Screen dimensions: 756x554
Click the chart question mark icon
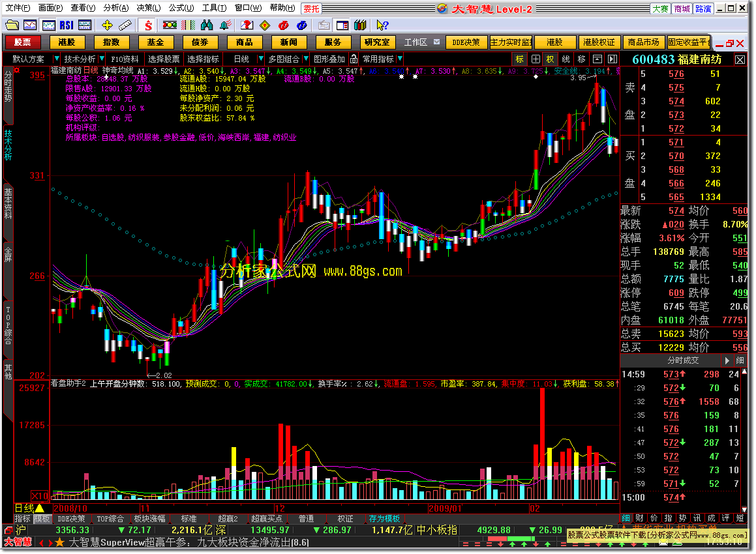pyautogui.click(x=247, y=25)
